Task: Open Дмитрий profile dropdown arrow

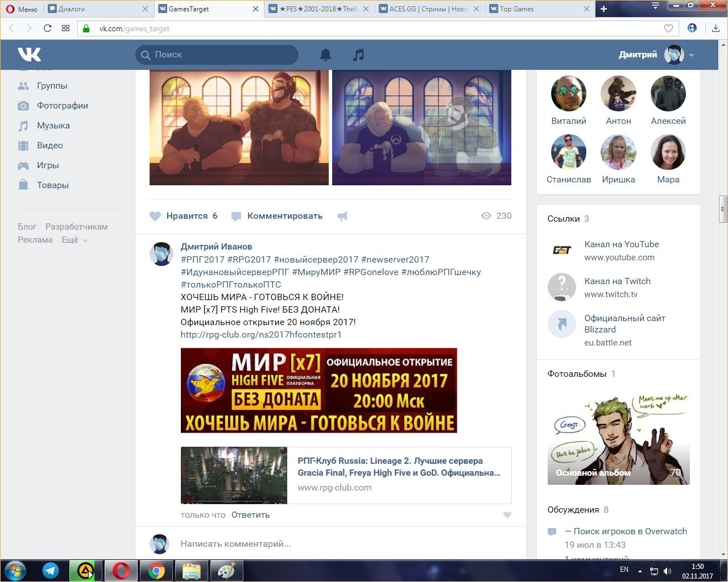Action: [692, 55]
